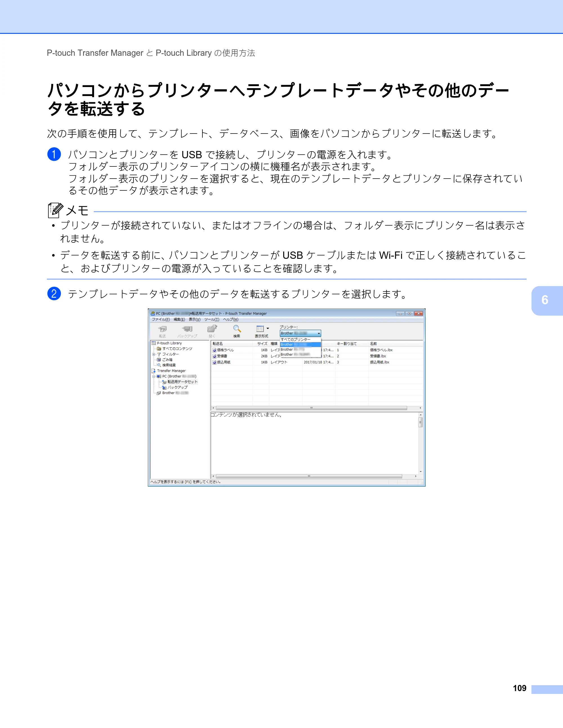Click the ごみ箱 recycle bin icon

(x=158, y=360)
